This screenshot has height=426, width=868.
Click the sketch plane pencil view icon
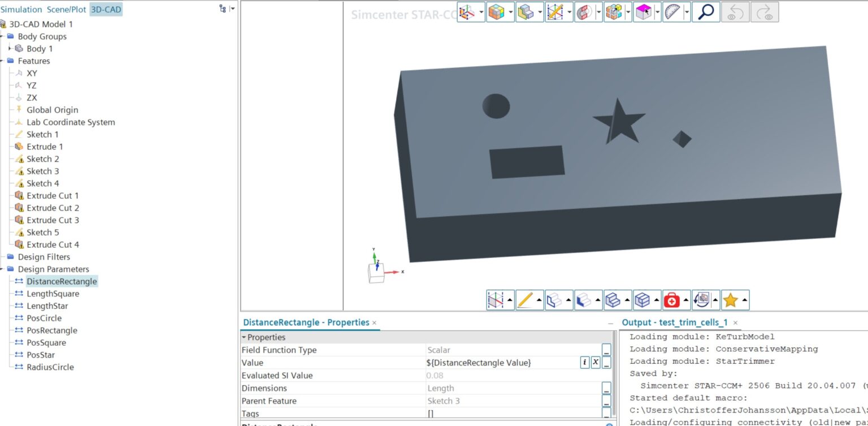coord(555,12)
